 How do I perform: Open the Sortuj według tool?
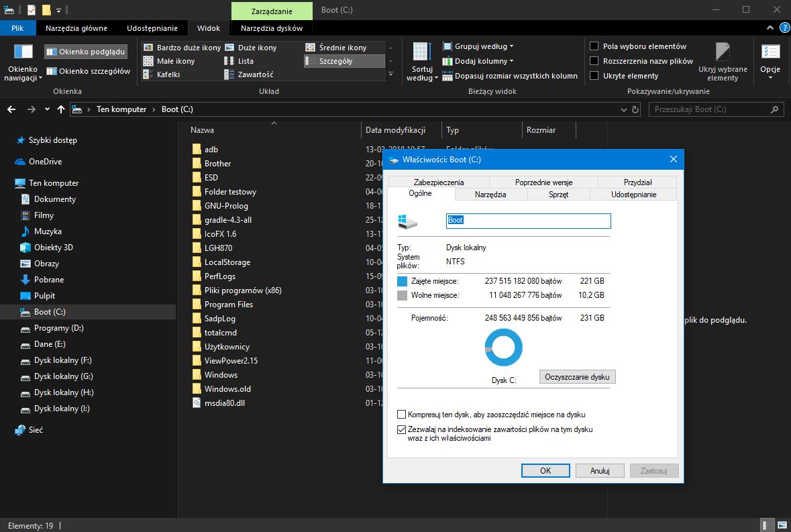tap(421, 64)
